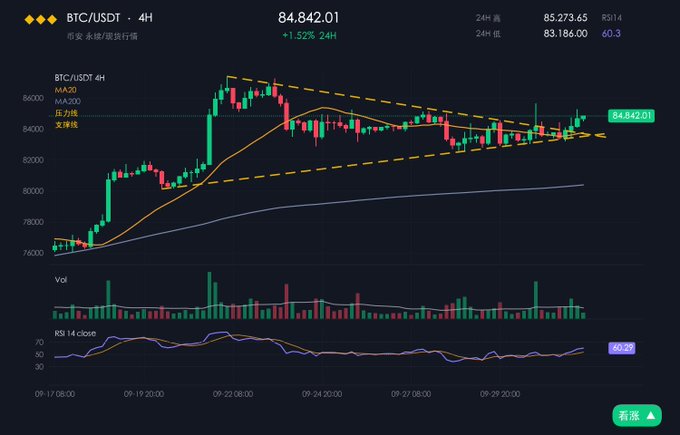Click the 24H 高 label
Viewport: 680px width, 435px height.
point(488,18)
